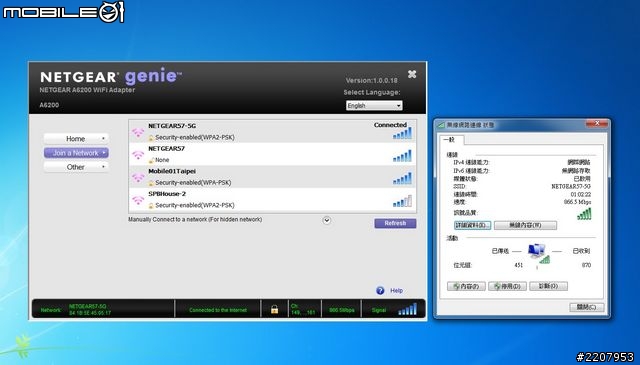Select the Join a Network menu

pos(76,153)
